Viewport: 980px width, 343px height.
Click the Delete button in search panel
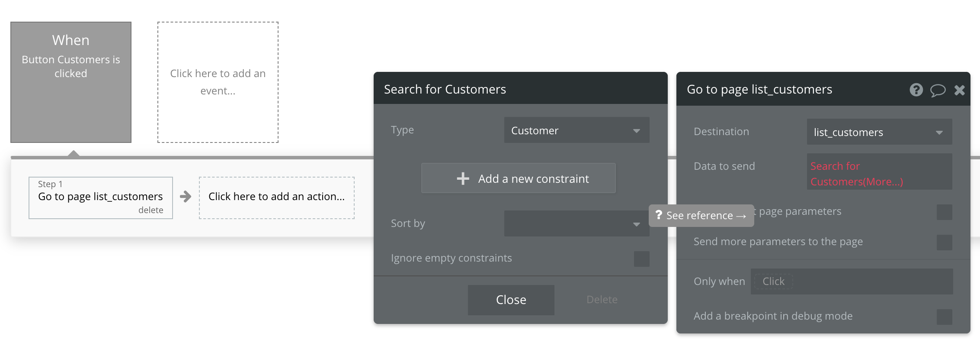pos(602,300)
